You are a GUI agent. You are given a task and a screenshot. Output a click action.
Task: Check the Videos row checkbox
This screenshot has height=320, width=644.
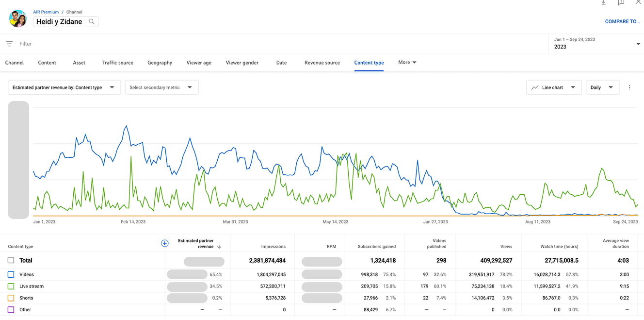pos(11,274)
